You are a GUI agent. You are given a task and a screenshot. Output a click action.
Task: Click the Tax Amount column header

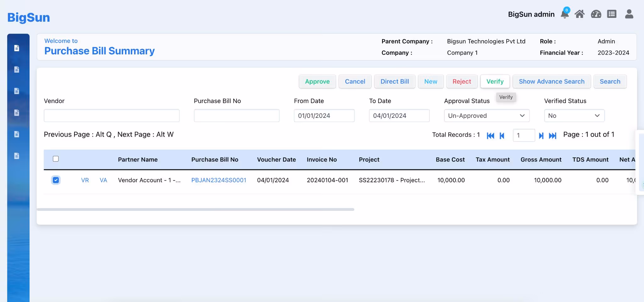(x=493, y=160)
